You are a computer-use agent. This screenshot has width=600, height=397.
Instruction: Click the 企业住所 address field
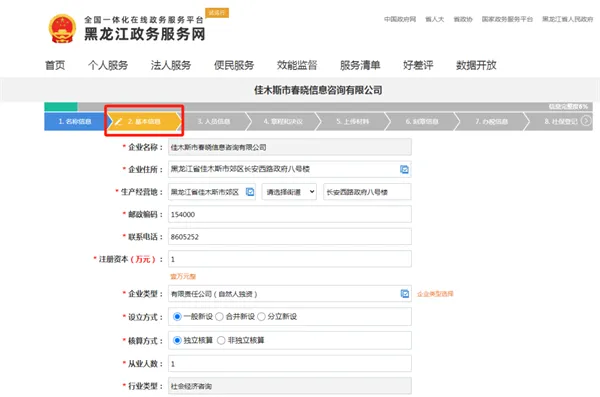click(290, 169)
